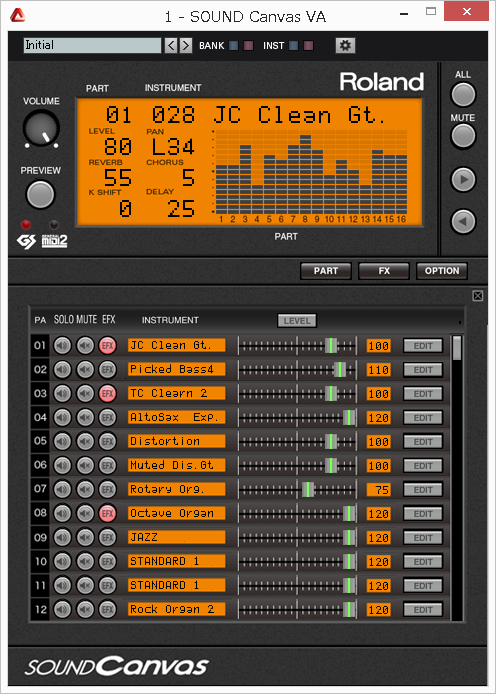496x694 pixels.
Task: Mute part 10 STANDARD 1
Action: (85, 561)
